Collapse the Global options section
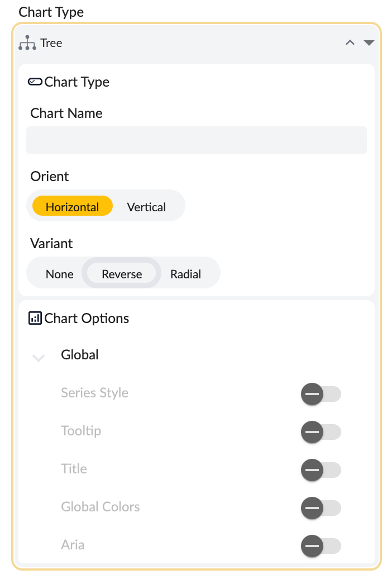The height and width of the screenshot is (579, 392). tap(39, 358)
